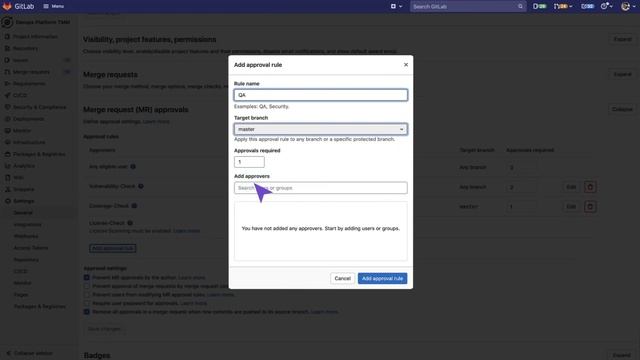The image size is (640, 360).
Task: Open the Target branch dropdown showing master
Action: (320, 129)
